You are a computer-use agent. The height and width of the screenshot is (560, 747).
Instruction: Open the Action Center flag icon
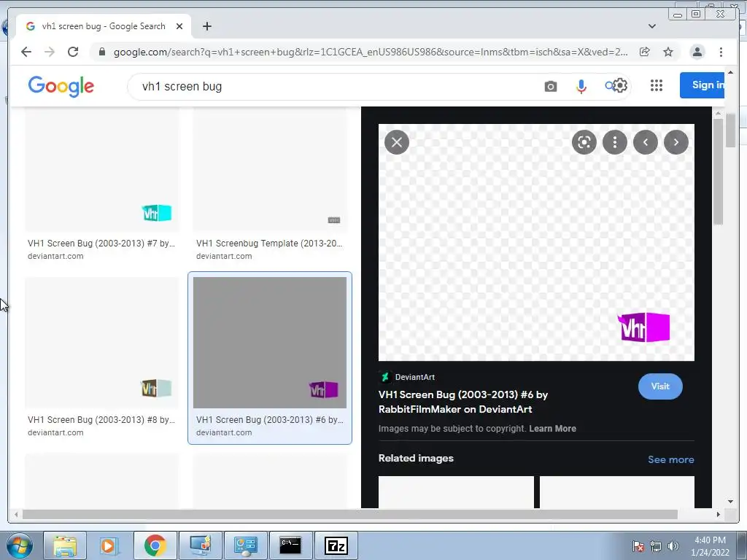click(638, 546)
